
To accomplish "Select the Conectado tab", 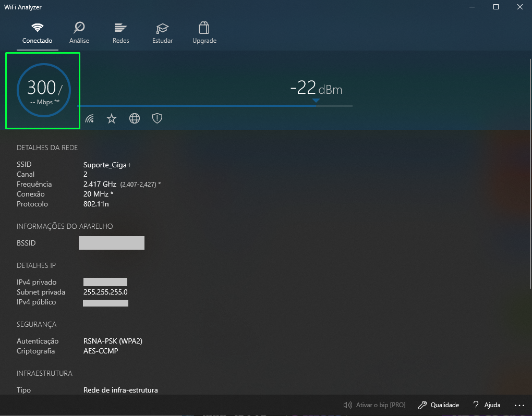I will click(x=37, y=33).
